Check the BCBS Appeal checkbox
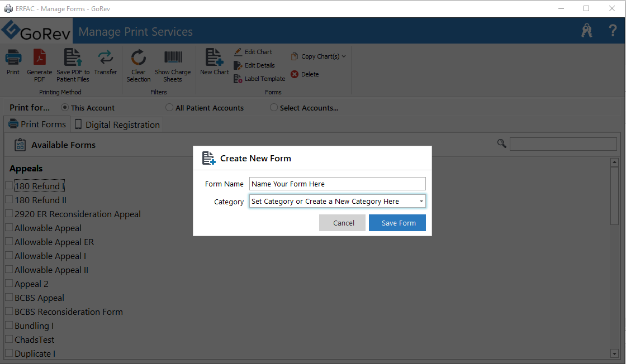 9,298
